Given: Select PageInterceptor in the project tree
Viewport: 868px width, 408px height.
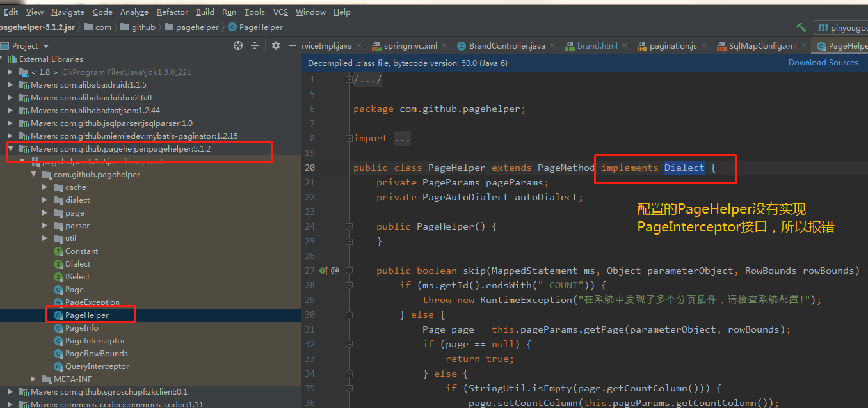Looking at the screenshot, I should coord(95,341).
